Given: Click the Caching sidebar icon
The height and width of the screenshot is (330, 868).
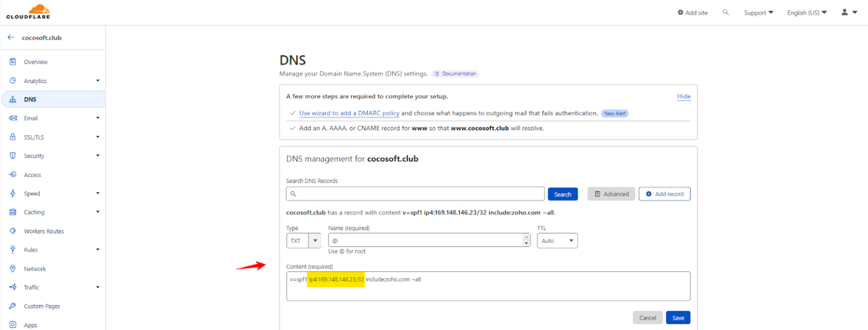Looking at the screenshot, I should pos(13,212).
